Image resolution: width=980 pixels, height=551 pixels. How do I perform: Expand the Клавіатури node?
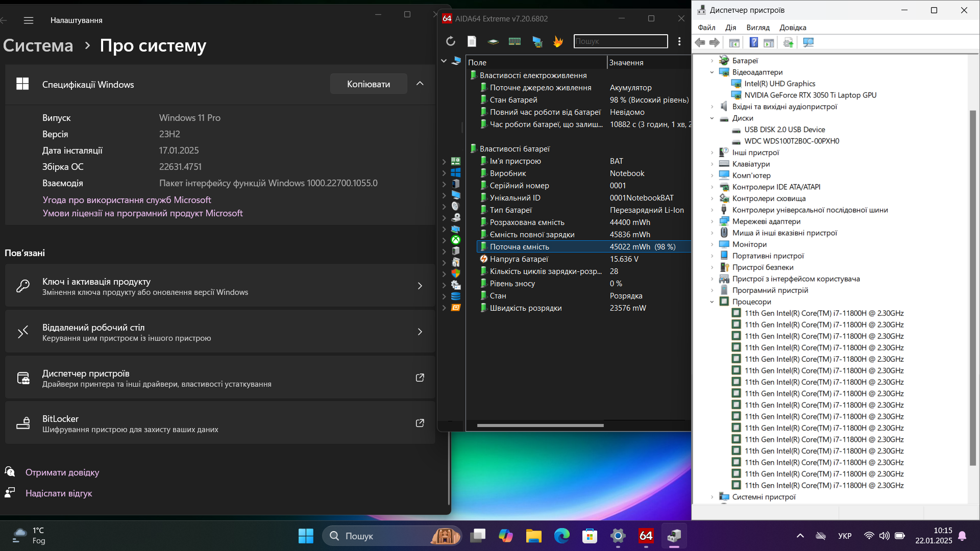pyautogui.click(x=712, y=164)
